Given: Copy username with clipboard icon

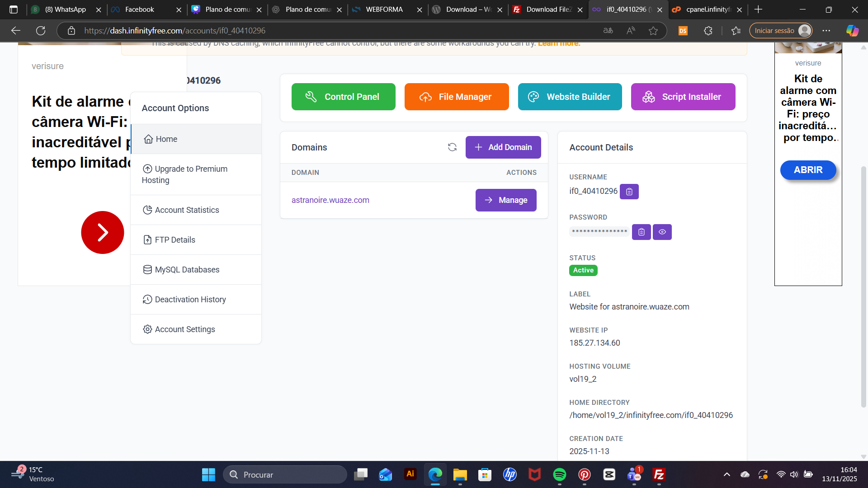Looking at the screenshot, I should [629, 192].
